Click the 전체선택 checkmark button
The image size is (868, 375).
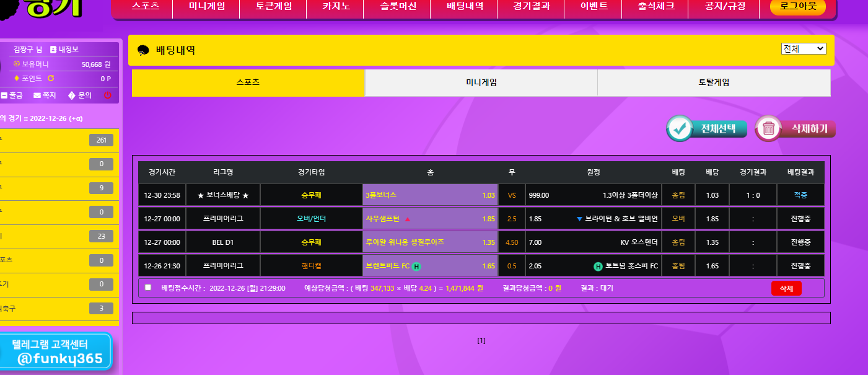707,129
